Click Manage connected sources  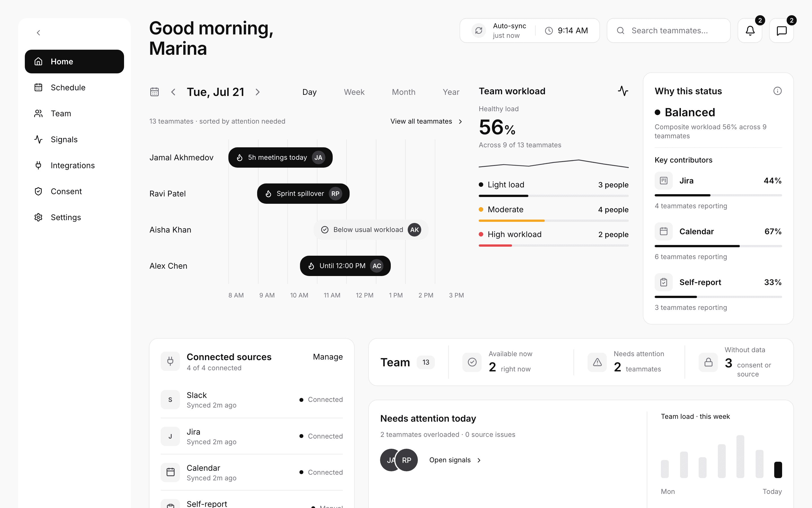coord(328,357)
